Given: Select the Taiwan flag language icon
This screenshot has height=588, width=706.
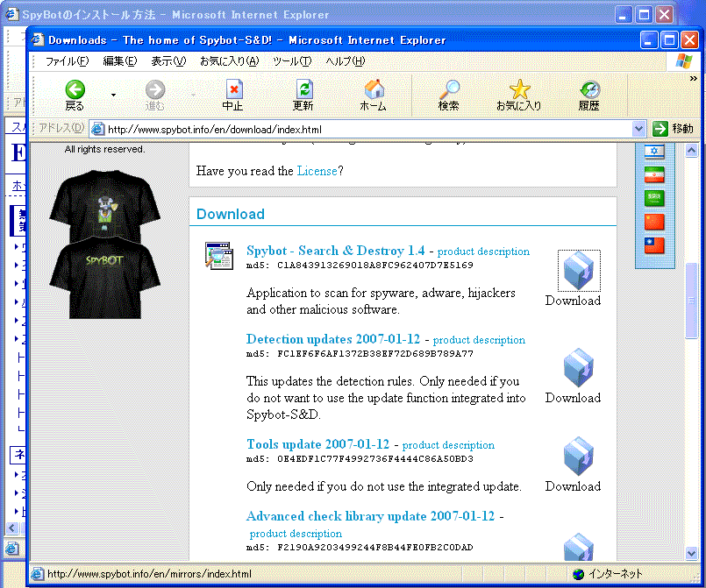Looking at the screenshot, I should tap(654, 245).
